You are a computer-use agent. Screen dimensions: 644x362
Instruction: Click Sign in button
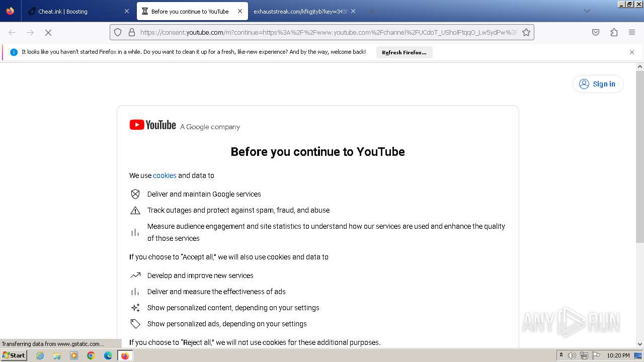(x=598, y=84)
